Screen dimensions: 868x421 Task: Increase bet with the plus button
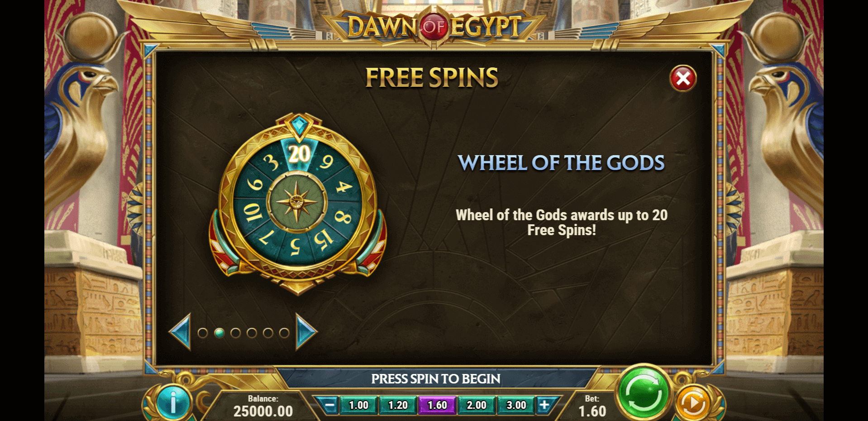pyautogui.click(x=544, y=405)
